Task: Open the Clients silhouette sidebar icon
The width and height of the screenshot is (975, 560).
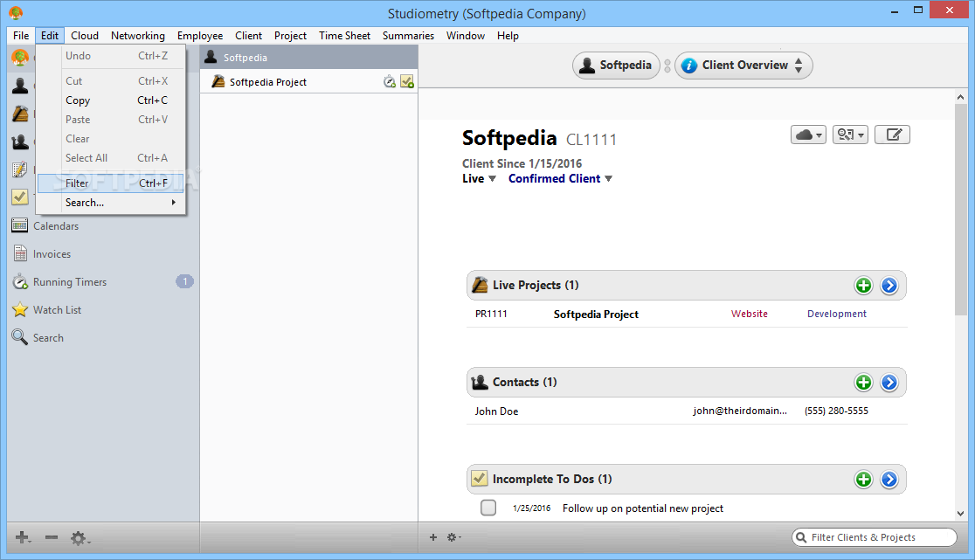Action: [x=20, y=86]
